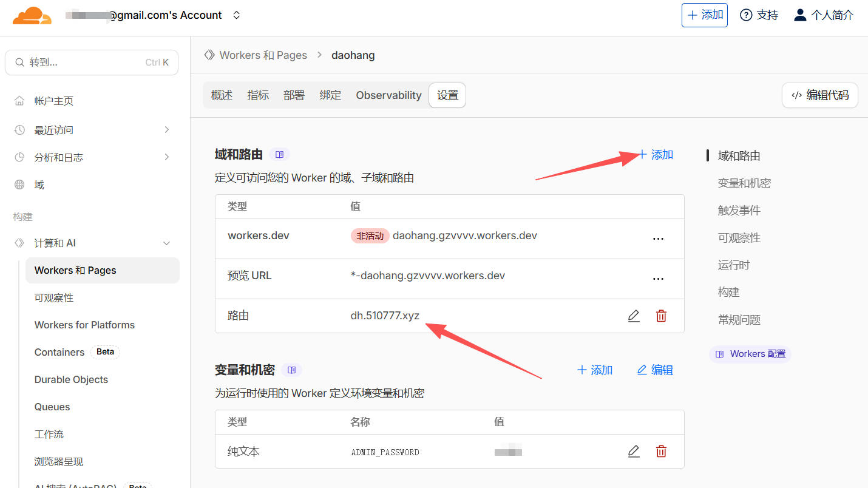Click 编辑代码 button
The image size is (868, 488).
coord(819,95)
